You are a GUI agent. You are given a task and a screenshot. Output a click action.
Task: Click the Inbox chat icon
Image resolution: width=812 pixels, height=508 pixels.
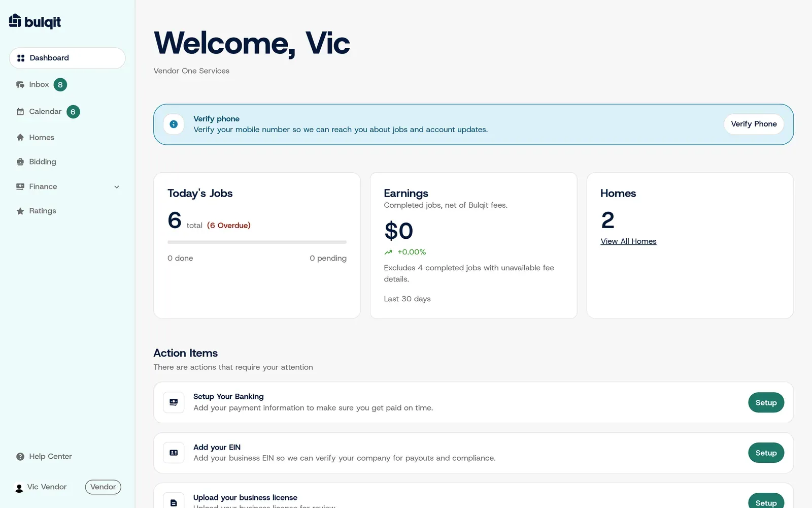[20, 85]
